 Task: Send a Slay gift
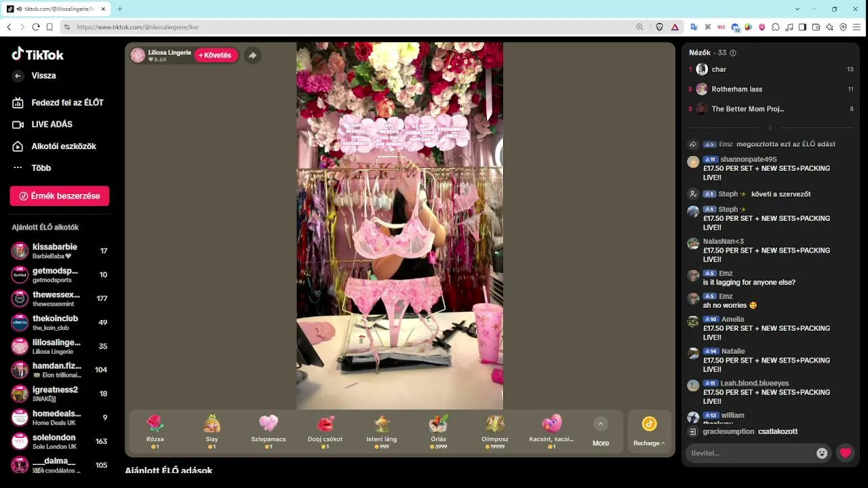point(212,432)
